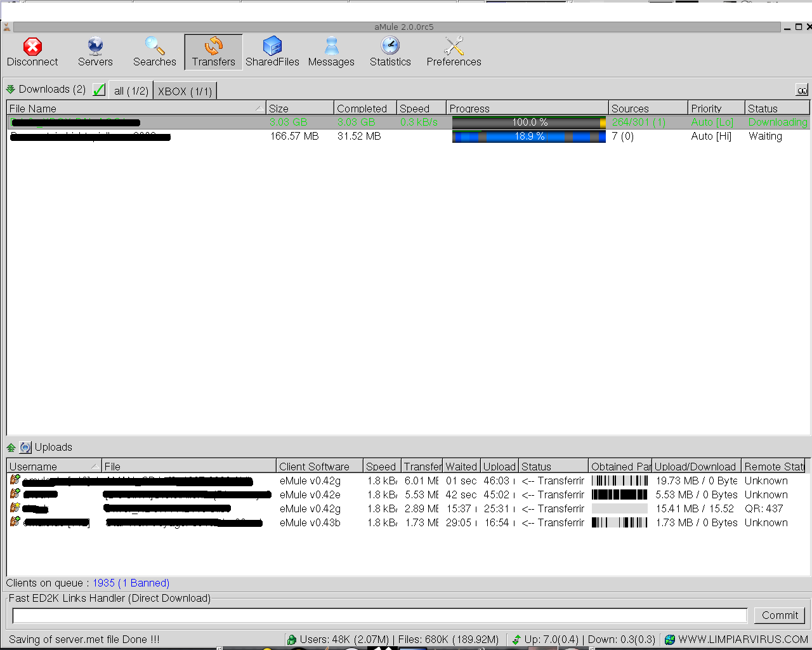Click the Uploads queue view icon
The image size is (812, 650).
point(25,448)
